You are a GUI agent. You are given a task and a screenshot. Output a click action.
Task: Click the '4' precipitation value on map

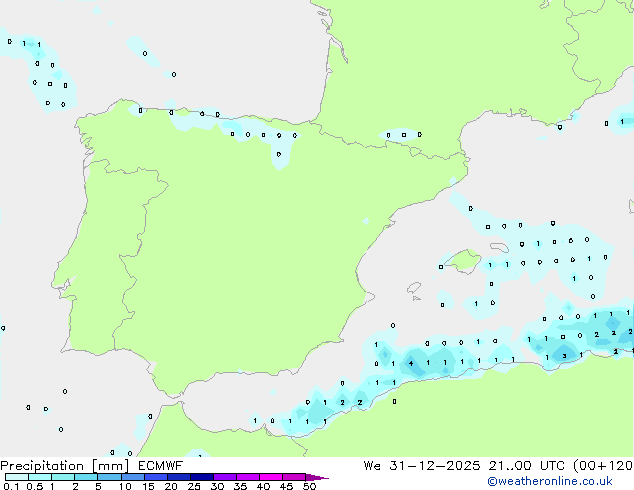(411, 363)
